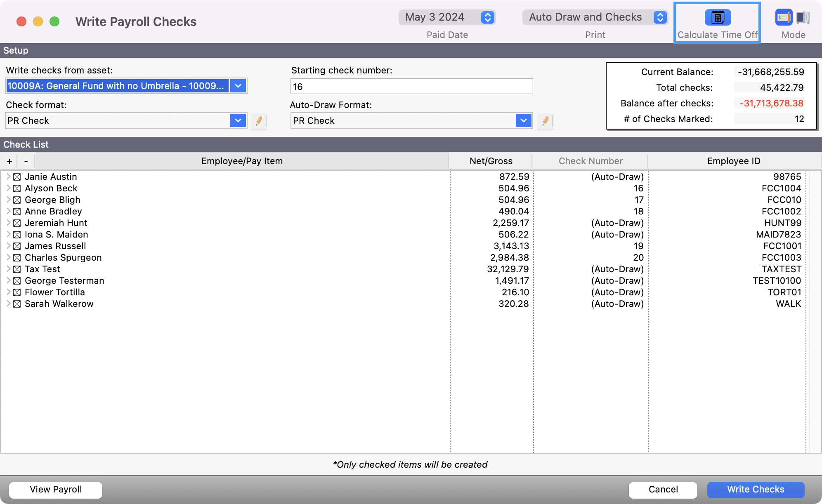Click the Starting check number field
822x504 pixels.
point(411,87)
